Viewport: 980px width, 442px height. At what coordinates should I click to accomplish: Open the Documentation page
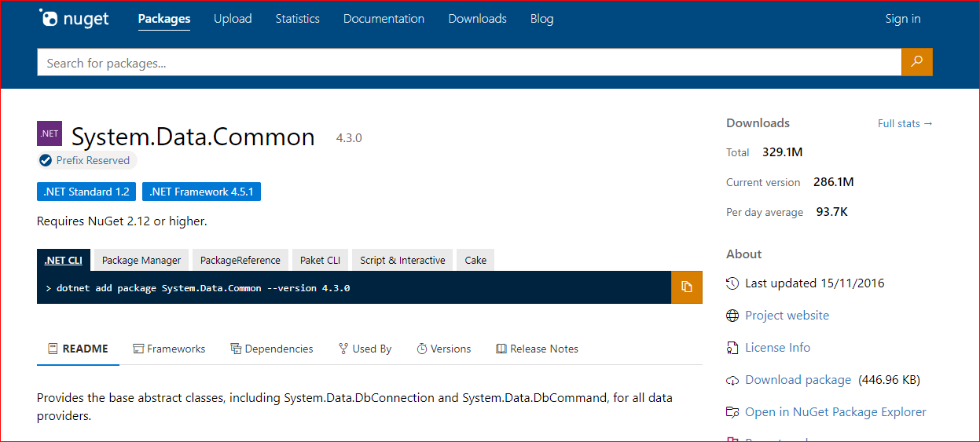click(x=384, y=19)
